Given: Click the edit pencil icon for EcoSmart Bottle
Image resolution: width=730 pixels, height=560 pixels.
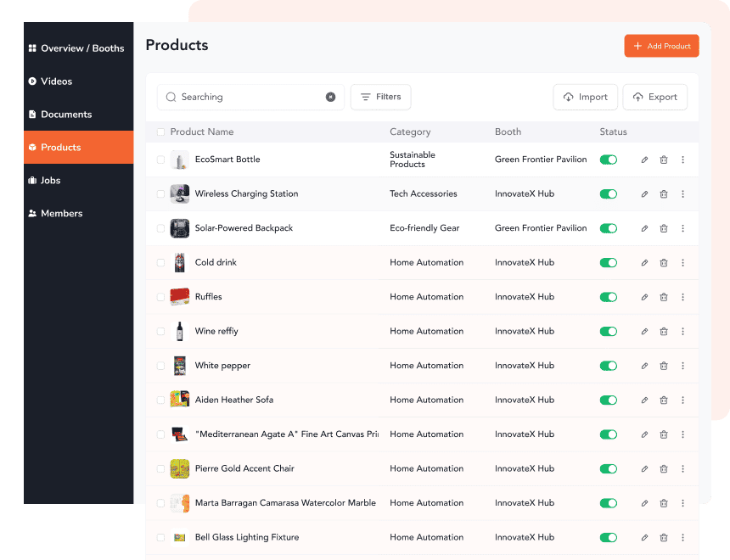Looking at the screenshot, I should pyautogui.click(x=644, y=160).
